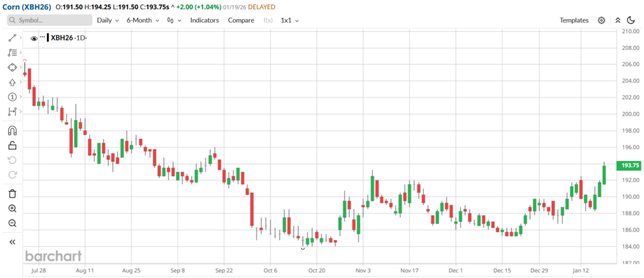Click the Compare button

[x=241, y=20]
